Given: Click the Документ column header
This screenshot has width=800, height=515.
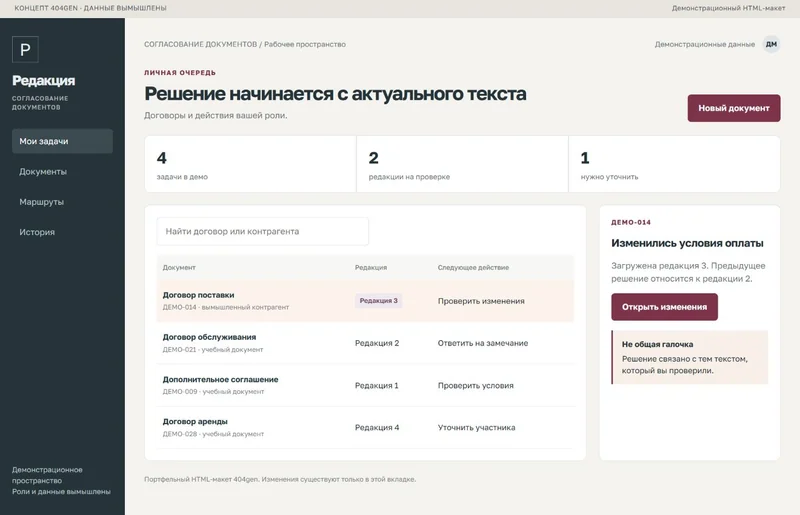Looking at the screenshot, I should click(x=179, y=267).
